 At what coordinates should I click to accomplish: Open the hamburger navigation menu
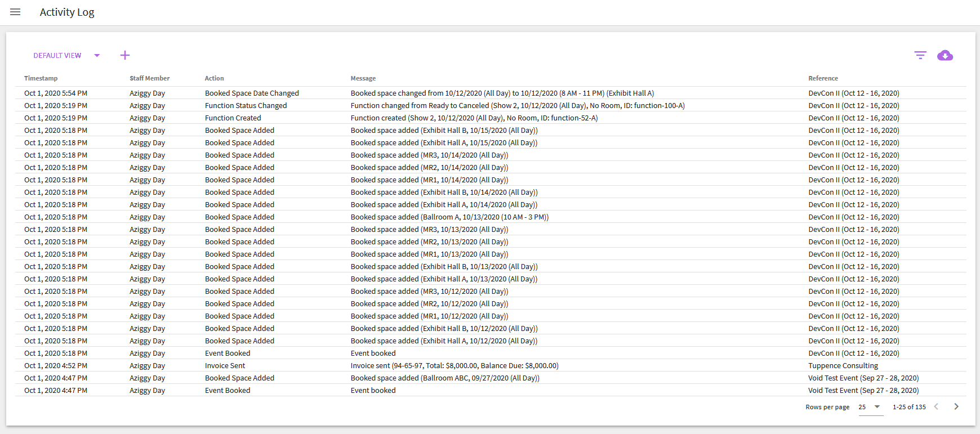coord(15,12)
